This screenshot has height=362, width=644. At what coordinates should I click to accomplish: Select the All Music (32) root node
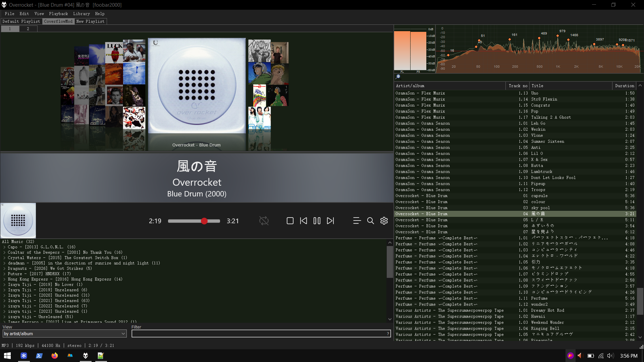coord(18,242)
